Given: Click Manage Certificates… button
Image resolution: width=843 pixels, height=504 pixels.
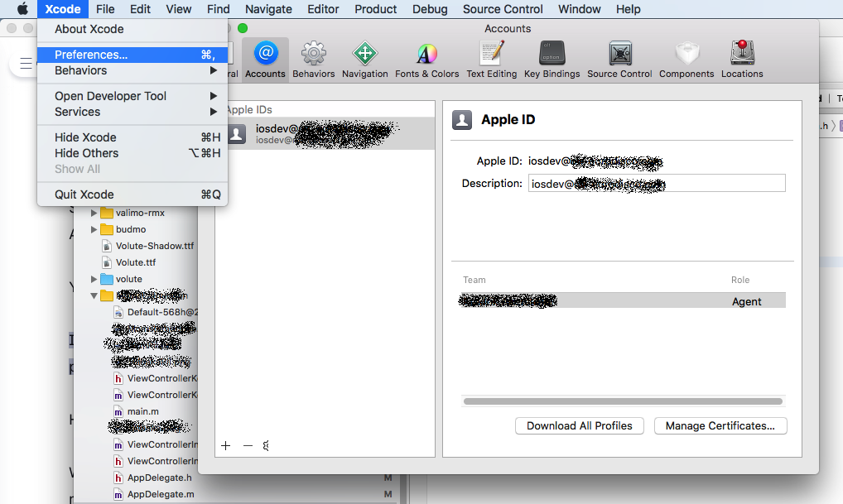Looking at the screenshot, I should 720,426.
